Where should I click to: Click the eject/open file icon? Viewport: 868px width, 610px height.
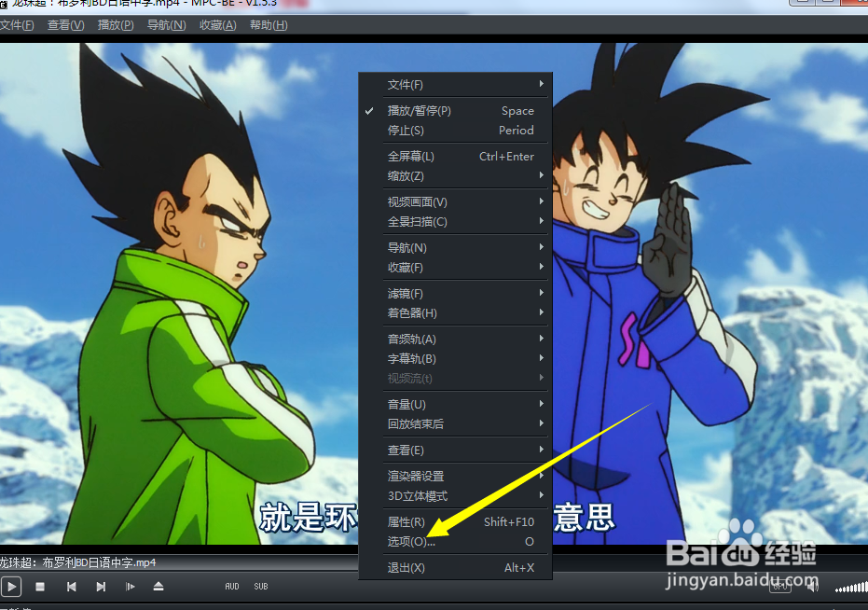158,586
